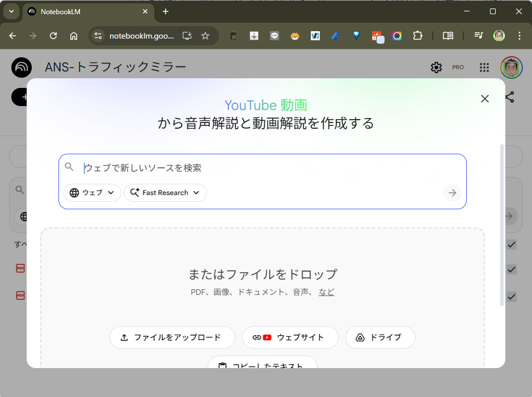Viewport: 532px width, 397px height.
Task: Open the Chrome extensions puzzle icon
Action: 417,36
